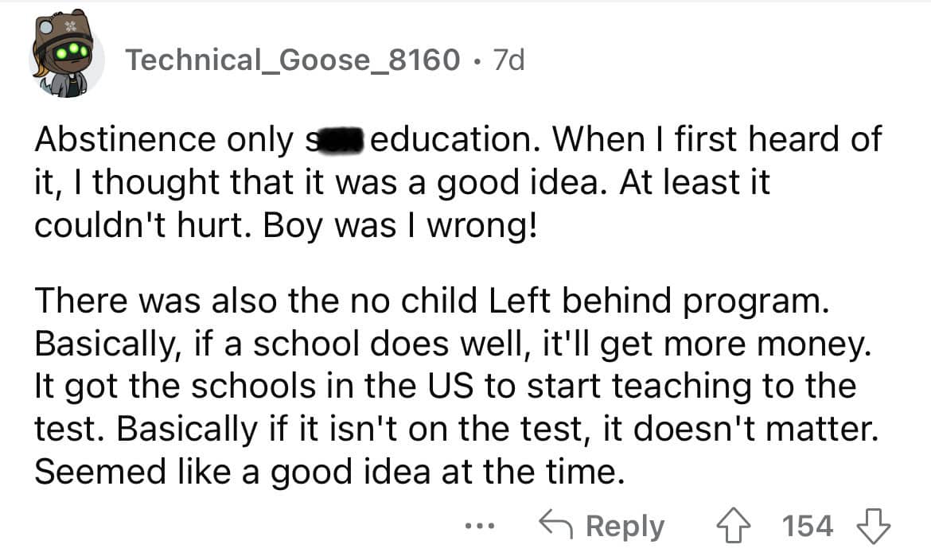Open the commenter's avatar image
This screenshot has height=560, width=931.
coord(66,60)
